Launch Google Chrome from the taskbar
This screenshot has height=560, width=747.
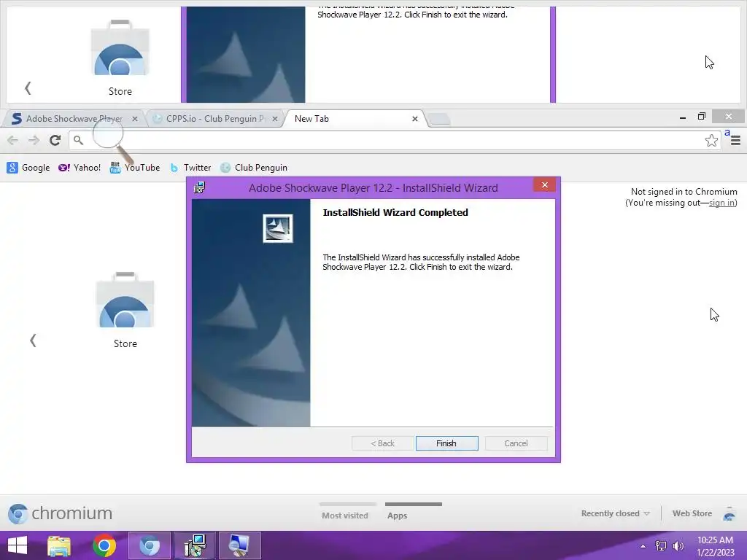click(x=104, y=545)
